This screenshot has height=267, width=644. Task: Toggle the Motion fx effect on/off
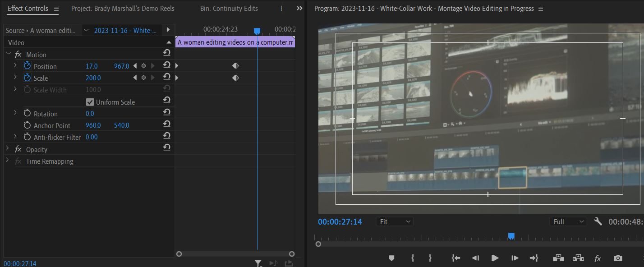(18, 55)
